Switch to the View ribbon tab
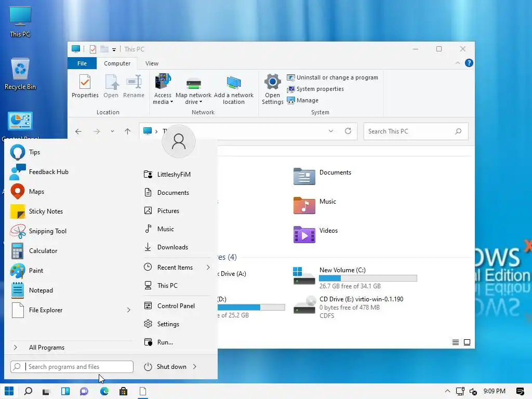532x399 pixels. click(152, 63)
